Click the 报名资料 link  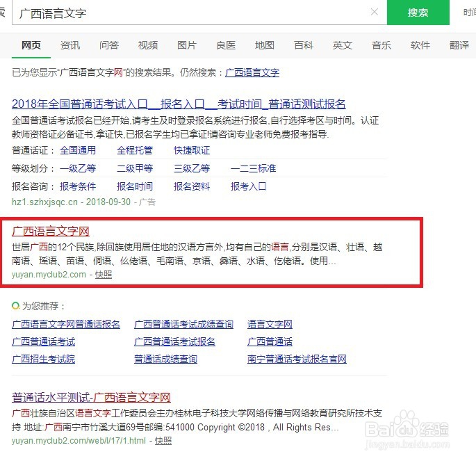tap(192, 186)
